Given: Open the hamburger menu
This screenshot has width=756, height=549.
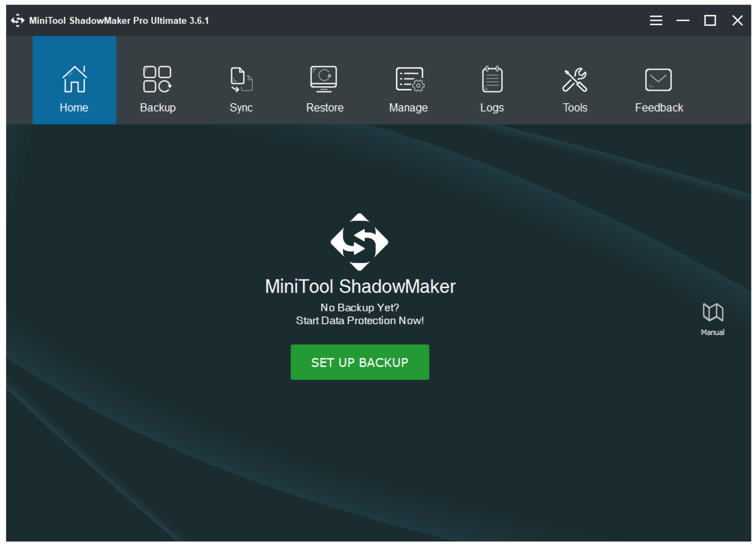Looking at the screenshot, I should pos(656,20).
